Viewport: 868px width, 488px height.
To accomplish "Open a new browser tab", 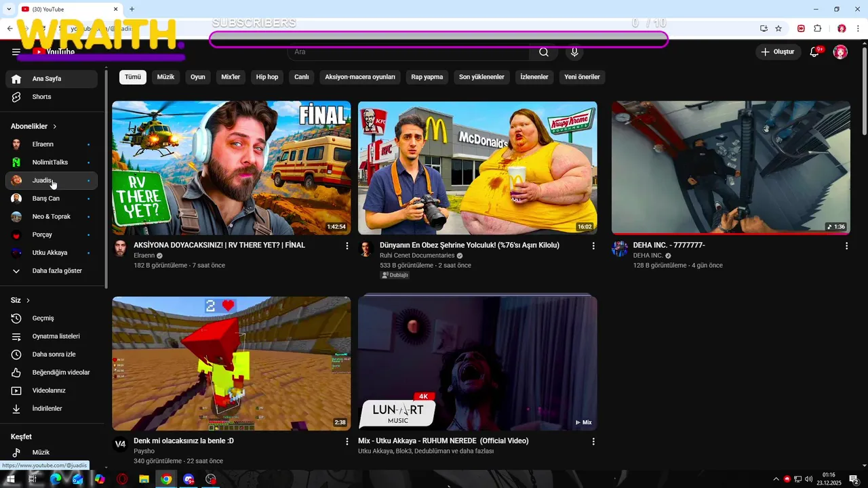I will pos(132,9).
